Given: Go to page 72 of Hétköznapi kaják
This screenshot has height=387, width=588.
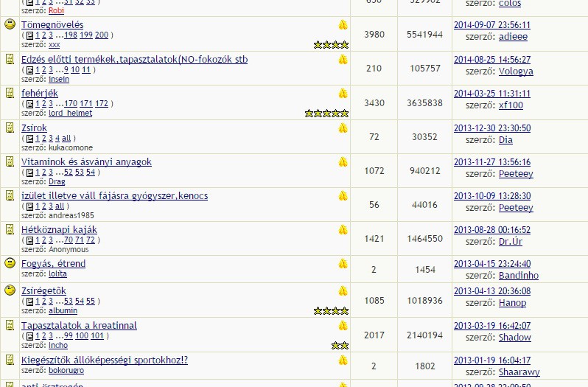Looking at the screenshot, I should point(91,240).
